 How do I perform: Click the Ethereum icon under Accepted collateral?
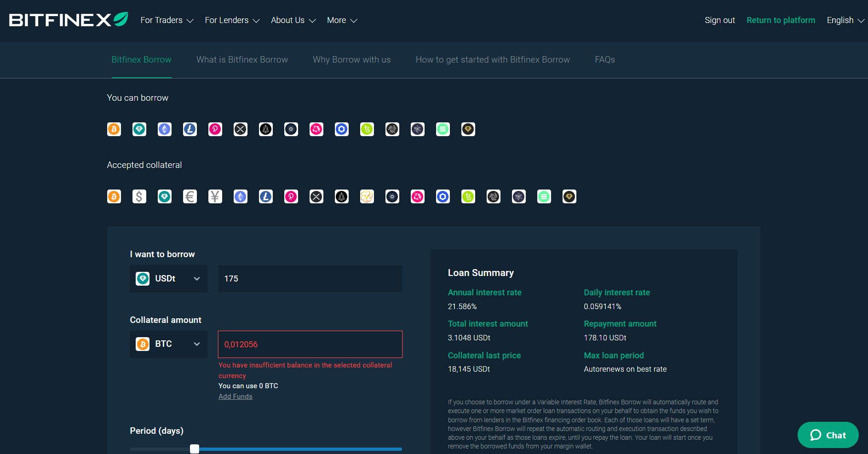point(241,197)
